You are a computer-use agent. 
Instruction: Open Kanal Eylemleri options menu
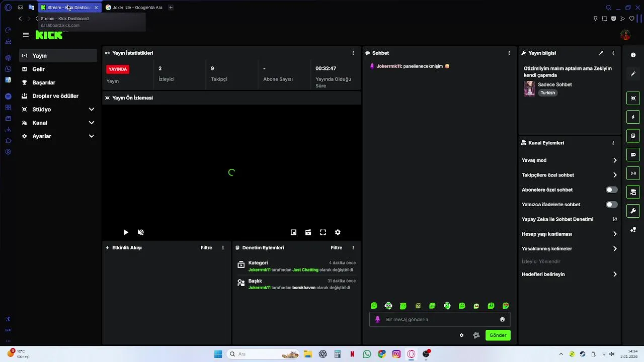613,143
